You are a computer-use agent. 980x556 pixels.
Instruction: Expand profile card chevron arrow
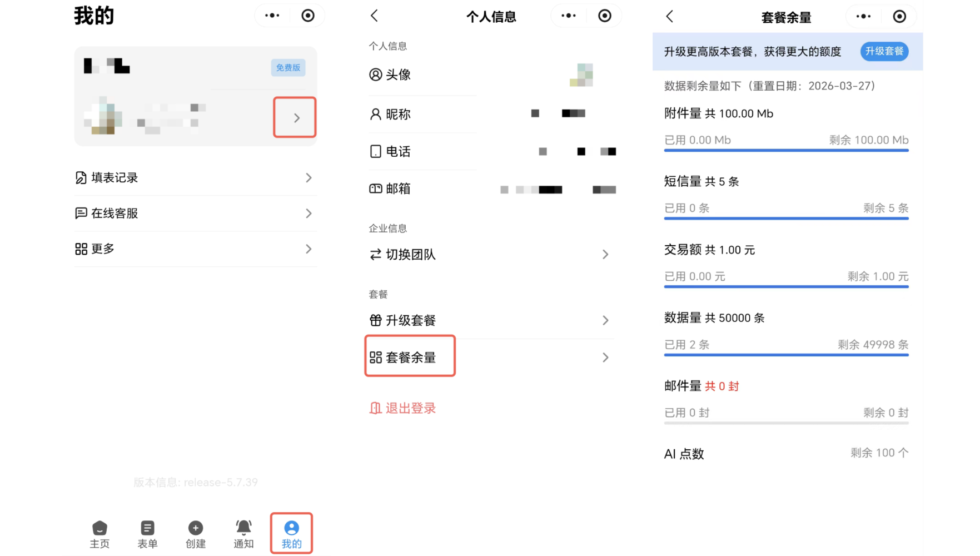pyautogui.click(x=295, y=117)
